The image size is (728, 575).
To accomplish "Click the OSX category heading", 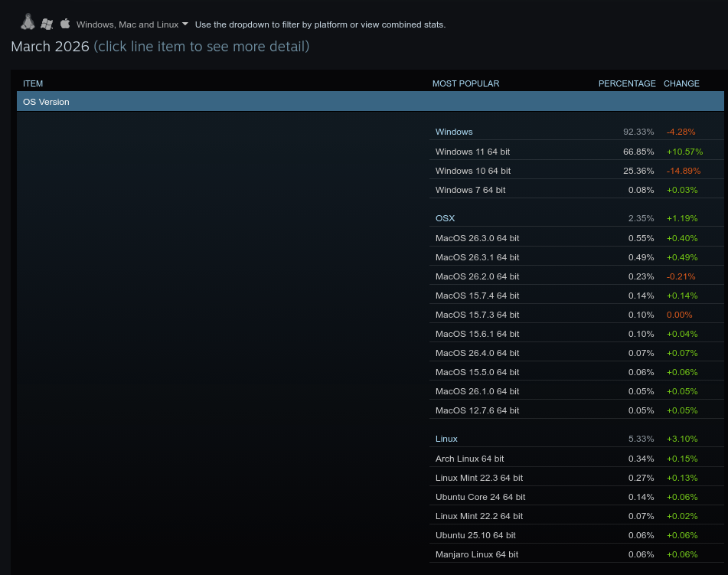I will (x=445, y=218).
